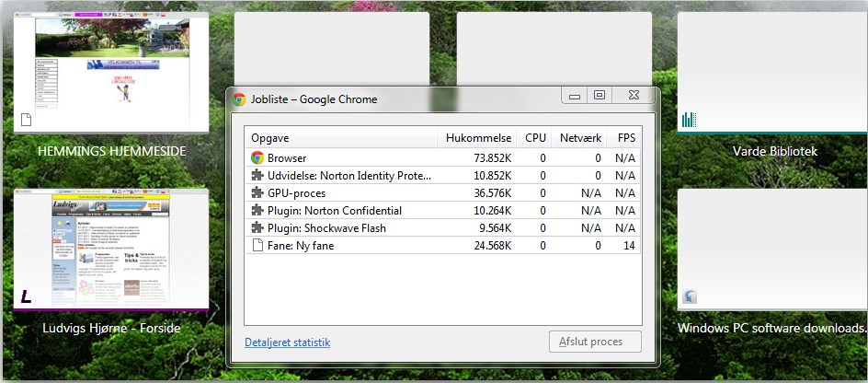Click page icon beside Fane: Ny fane
The width and height of the screenshot is (868, 383).
click(257, 245)
